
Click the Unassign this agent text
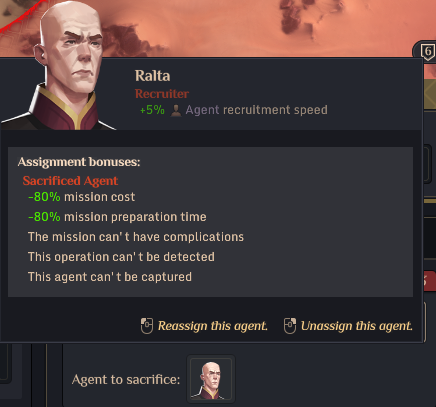point(356,326)
